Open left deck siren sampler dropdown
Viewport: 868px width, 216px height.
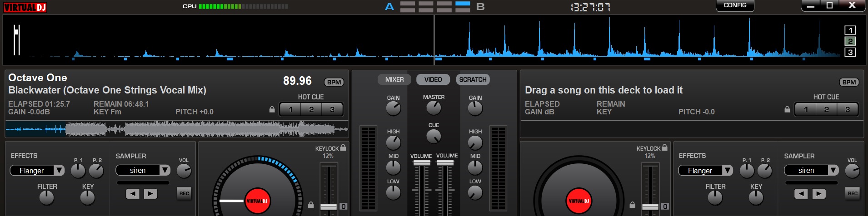tap(143, 170)
